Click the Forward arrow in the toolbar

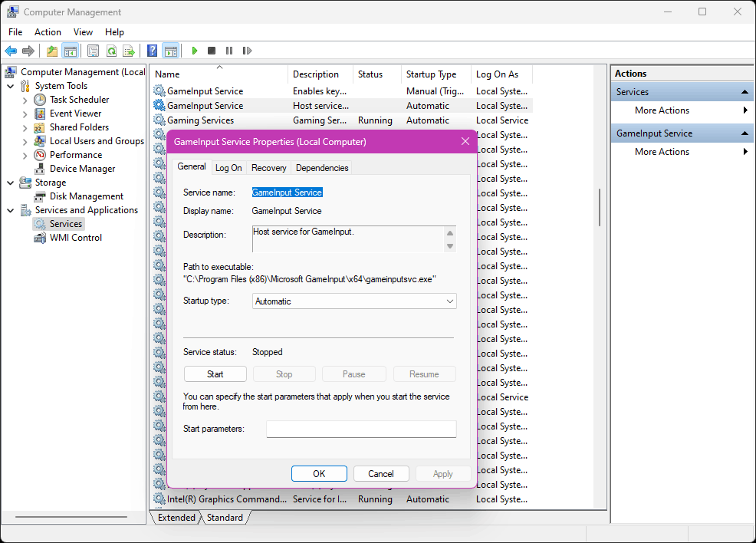pos(28,51)
